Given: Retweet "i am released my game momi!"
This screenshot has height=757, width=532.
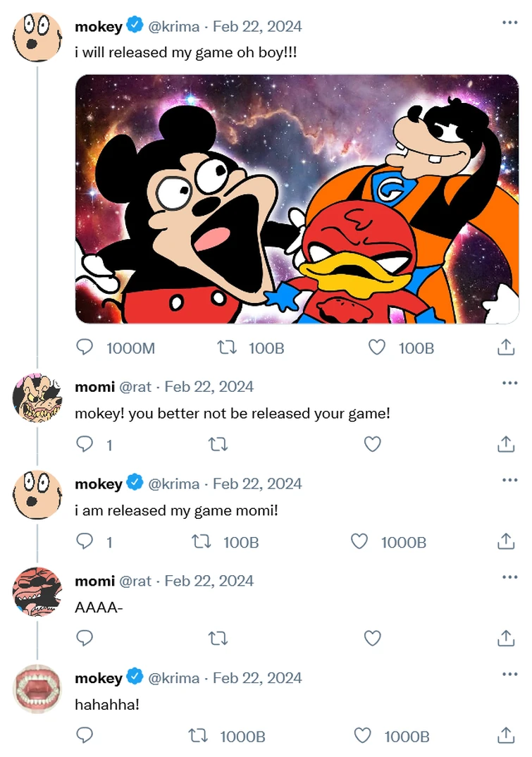Looking at the screenshot, I should [x=201, y=541].
